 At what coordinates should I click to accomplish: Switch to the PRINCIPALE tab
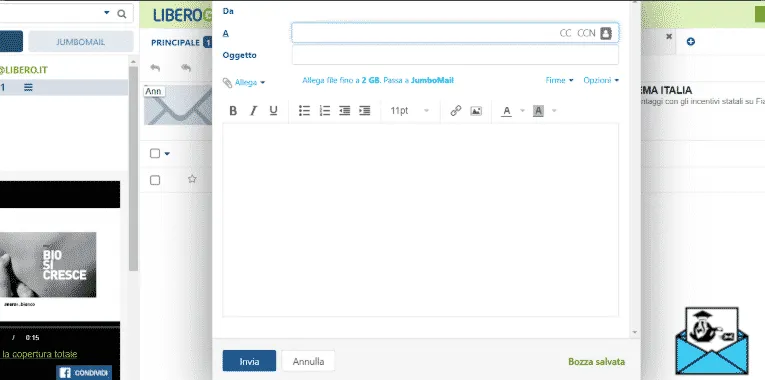[x=175, y=42]
